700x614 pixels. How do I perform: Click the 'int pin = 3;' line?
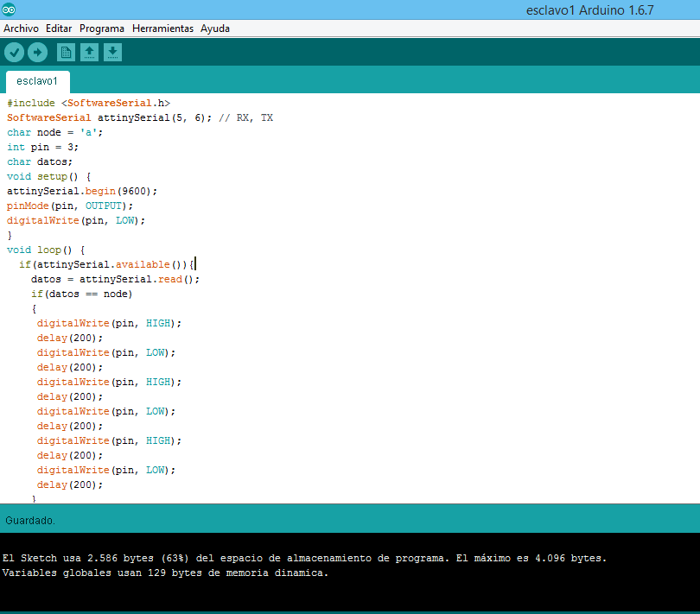coord(42,148)
